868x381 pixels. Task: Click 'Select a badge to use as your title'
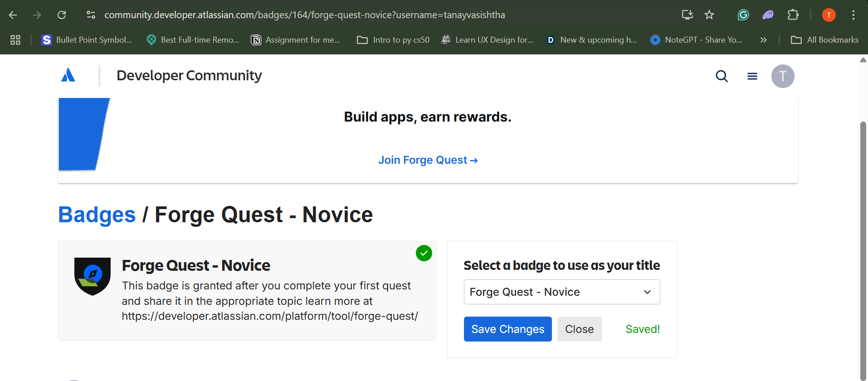pyautogui.click(x=562, y=265)
